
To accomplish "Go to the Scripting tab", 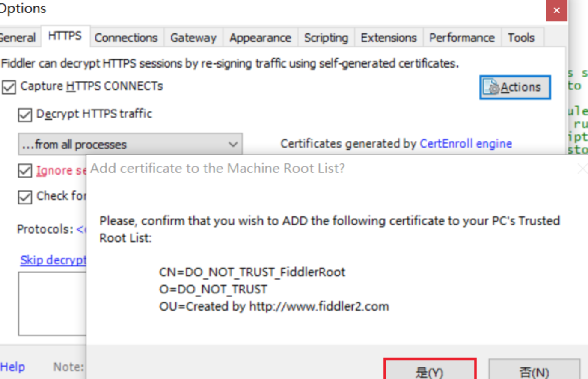I will [x=326, y=38].
